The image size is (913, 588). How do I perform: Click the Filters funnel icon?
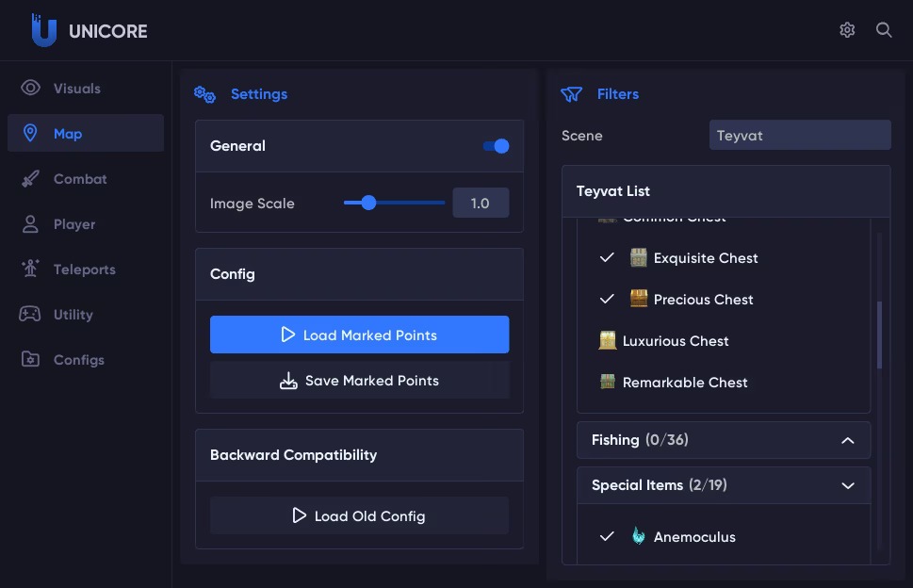click(571, 94)
